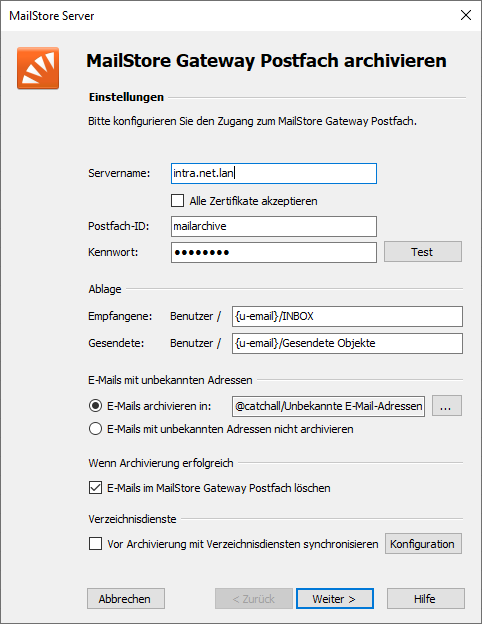Click the @catchall archive folder field

point(328,406)
